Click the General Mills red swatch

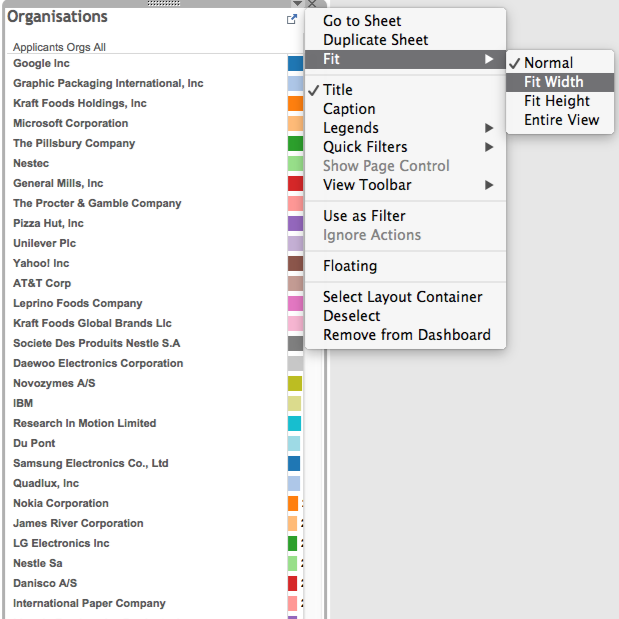(x=295, y=183)
